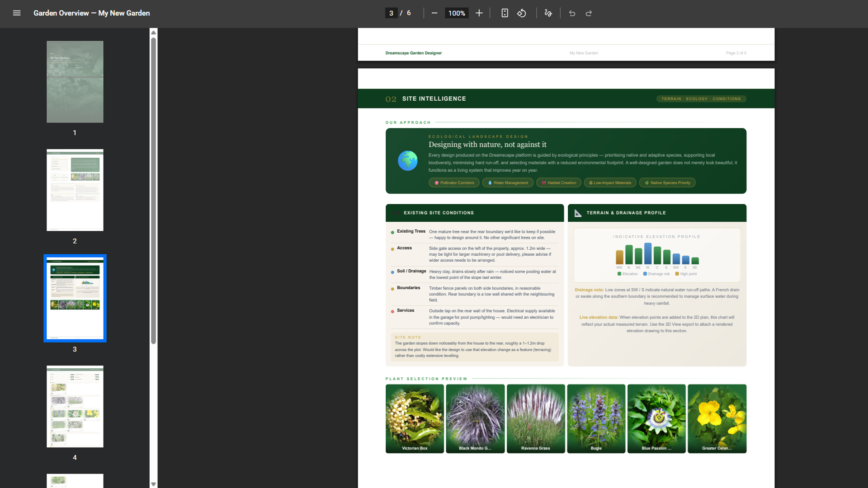Viewport: 868px width, 488px height.
Task: Click the thumbnail sidebar scrollbar thumb
Action: click(x=154, y=191)
